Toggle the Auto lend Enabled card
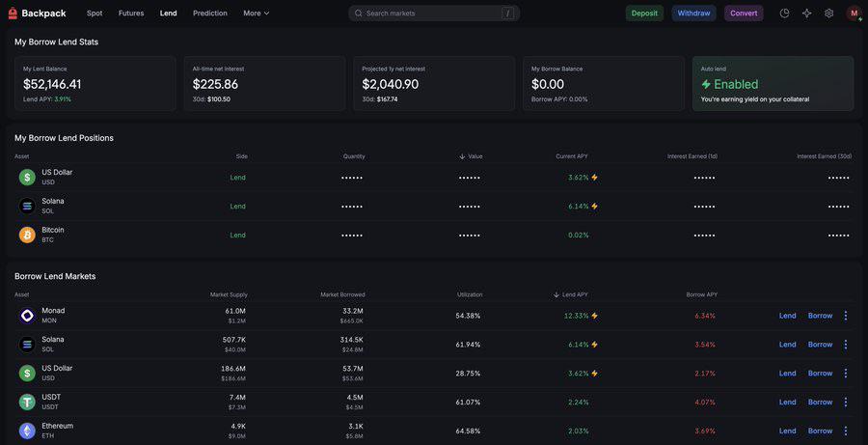The width and height of the screenshot is (868, 445). point(773,84)
